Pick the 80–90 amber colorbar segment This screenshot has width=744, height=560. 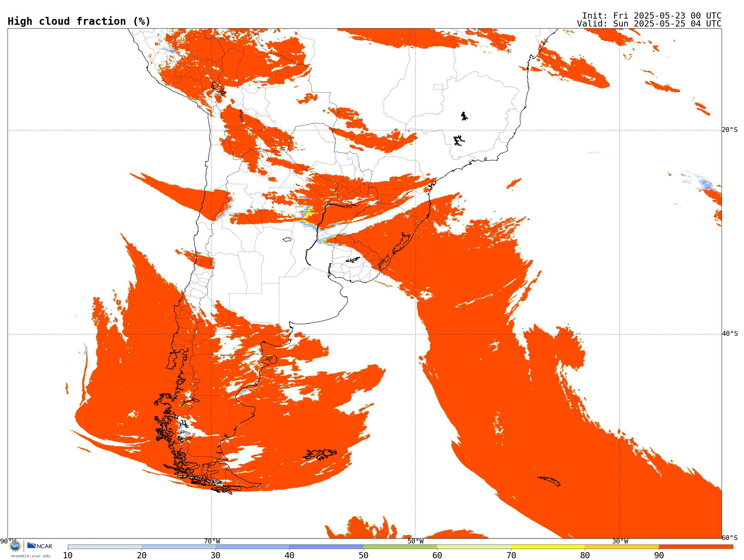pos(622,547)
